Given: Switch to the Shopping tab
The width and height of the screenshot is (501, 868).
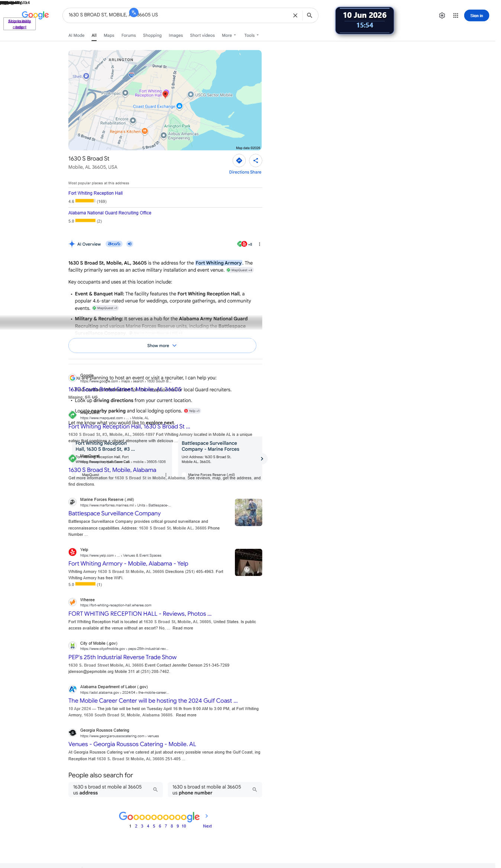Looking at the screenshot, I should click(152, 35).
